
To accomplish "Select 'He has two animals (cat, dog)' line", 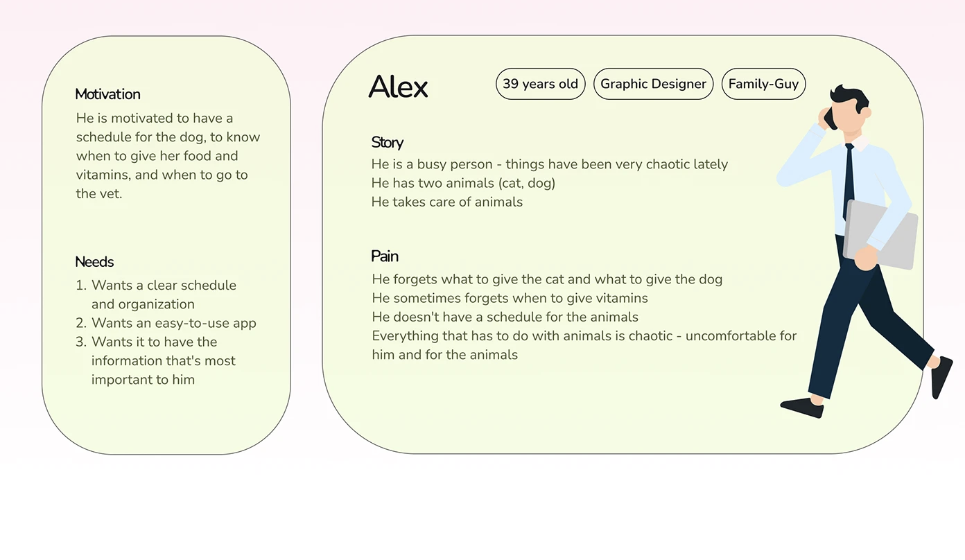I will 463,183.
